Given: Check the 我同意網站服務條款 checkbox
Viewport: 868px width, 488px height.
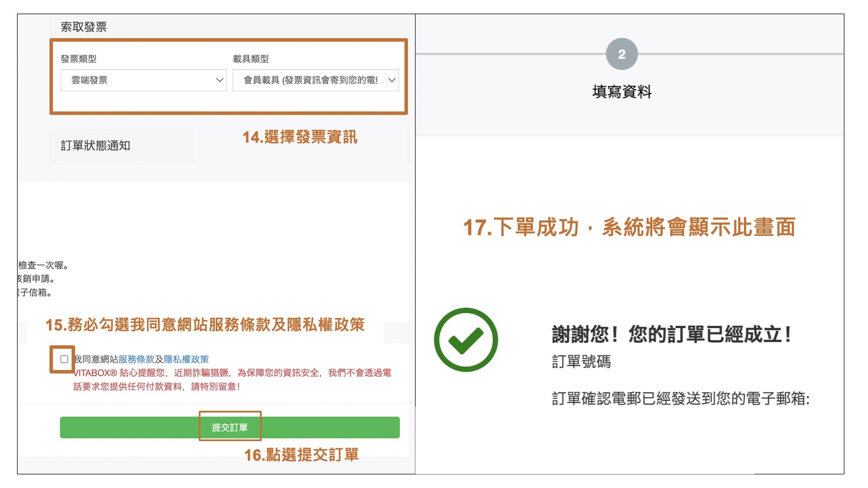Looking at the screenshot, I should [x=64, y=359].
